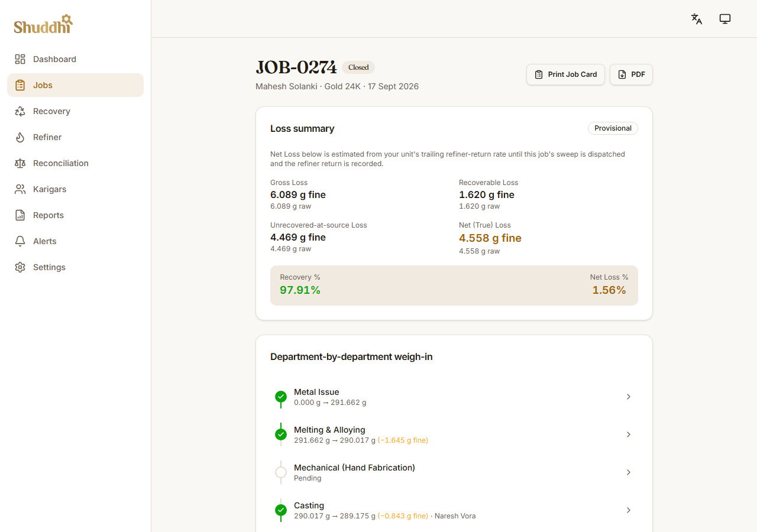Image resolution: width=757 pixels, height=532 pixels.
Task: Click the Mechanical (Hand Fabrication) step title
Action: (354, 468)
